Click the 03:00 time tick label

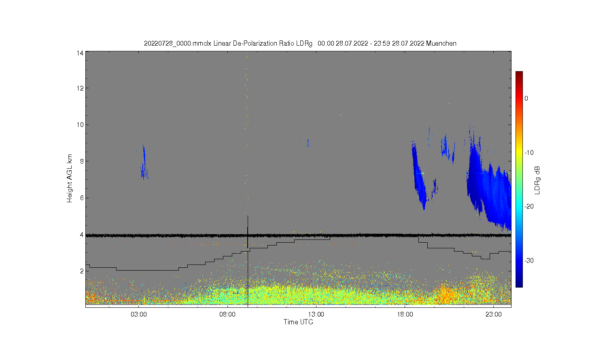(x=139, y=314)
